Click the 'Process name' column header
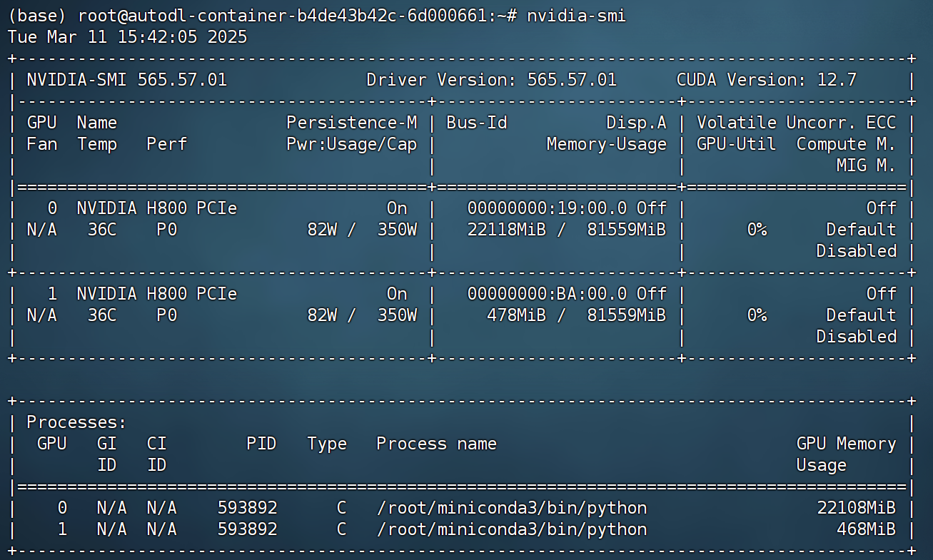 pos(436,444)
